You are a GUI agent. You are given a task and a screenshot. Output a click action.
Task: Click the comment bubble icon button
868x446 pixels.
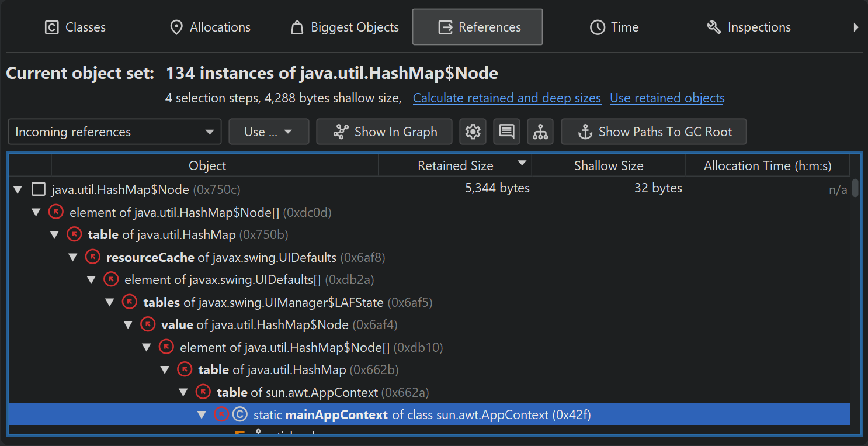pyautogui.click(x=506, y=132)
